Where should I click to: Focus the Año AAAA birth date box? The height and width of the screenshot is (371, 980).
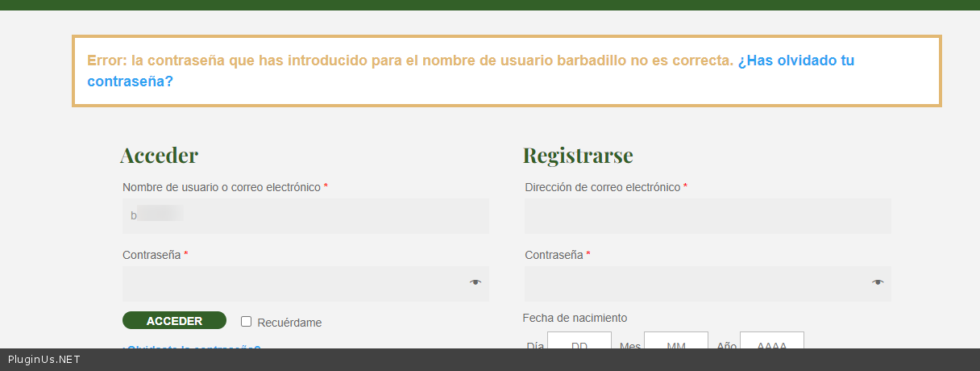point(771,341)
